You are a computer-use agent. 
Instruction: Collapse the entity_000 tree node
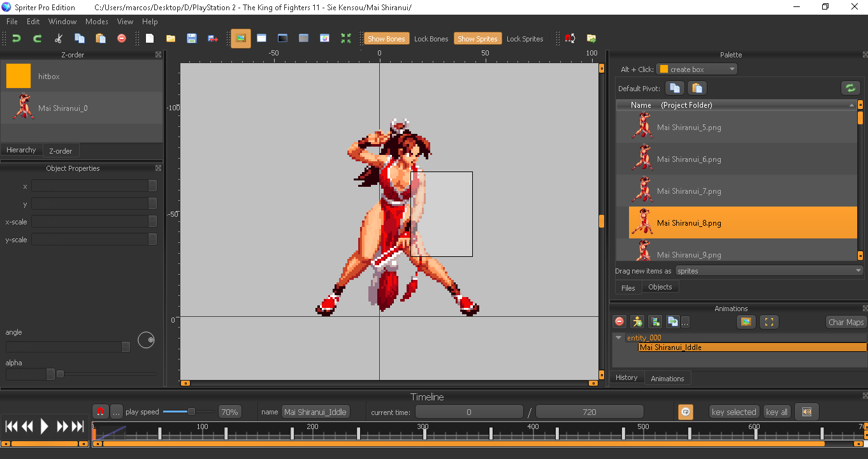tap(618, 338)
